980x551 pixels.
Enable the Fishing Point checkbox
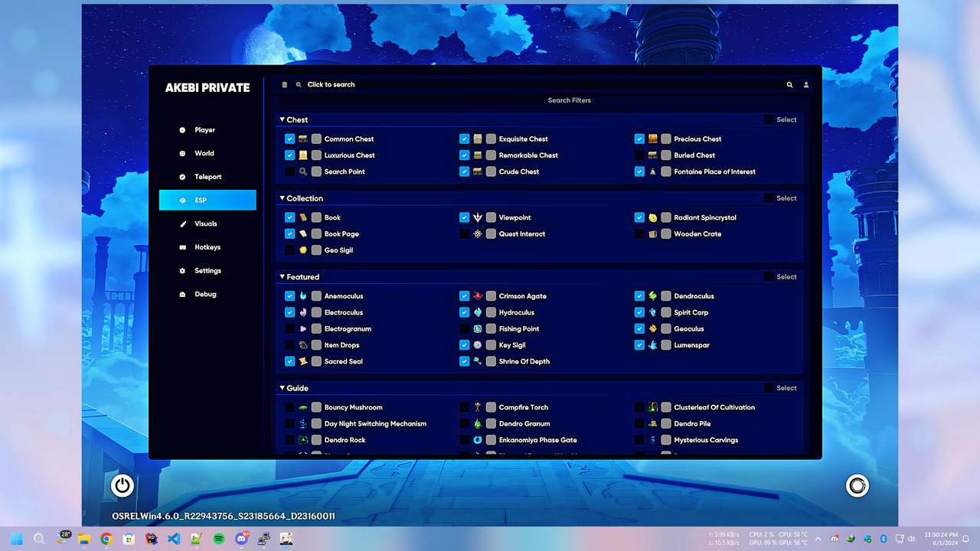click(464, 329)
